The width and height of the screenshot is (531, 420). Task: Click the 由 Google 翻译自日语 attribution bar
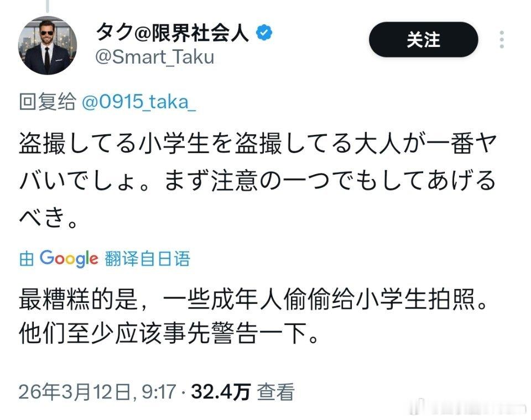pyautogui.click(x=105, y=258)
